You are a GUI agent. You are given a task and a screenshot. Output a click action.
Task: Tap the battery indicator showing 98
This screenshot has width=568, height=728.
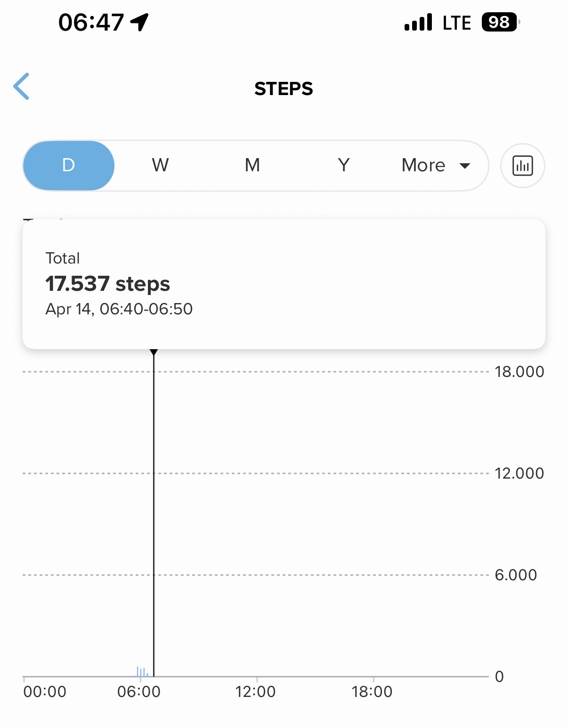pyautogui.click(x=500, y=22)
